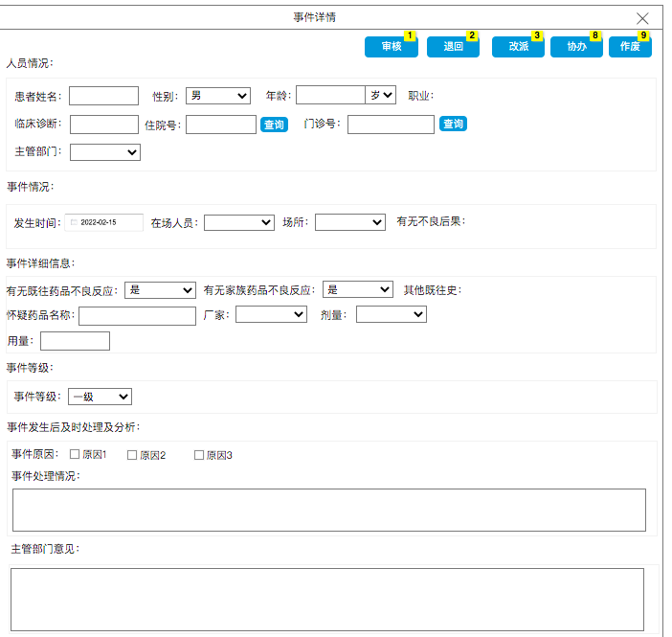Image resolution: width=672 pixels, height=637 pixels.
Task: Click the 事件详细信息 section heading
Action: pyautogui.click(x=41, y=263)
